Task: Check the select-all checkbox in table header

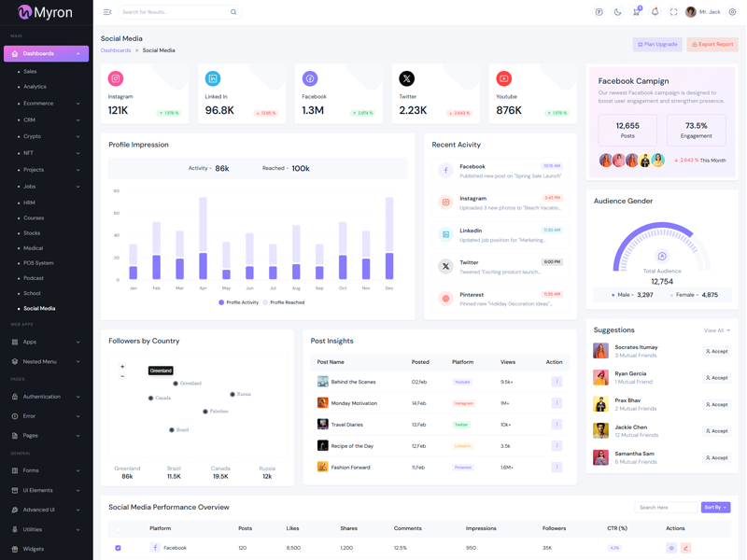Action: click(x=118, y=528)
